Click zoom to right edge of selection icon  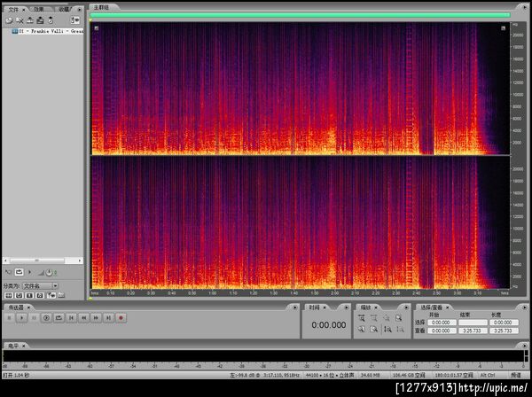pyautogui.click(x=374, y=329)
